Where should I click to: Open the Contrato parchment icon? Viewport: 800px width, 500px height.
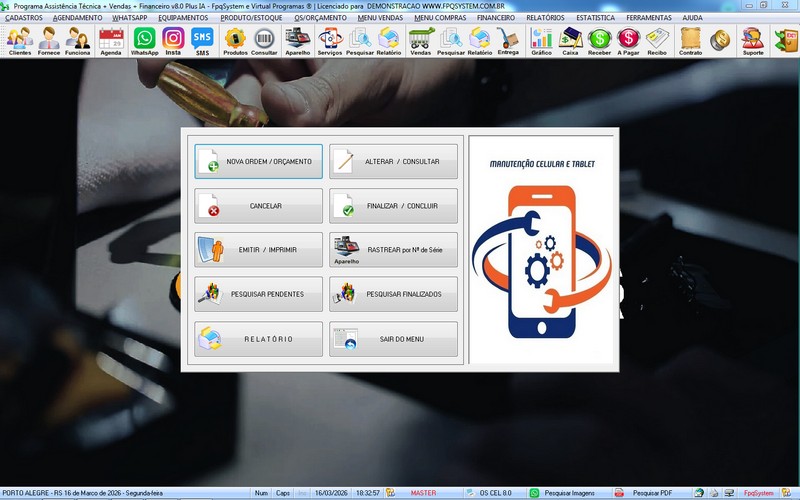pos(690,41)
